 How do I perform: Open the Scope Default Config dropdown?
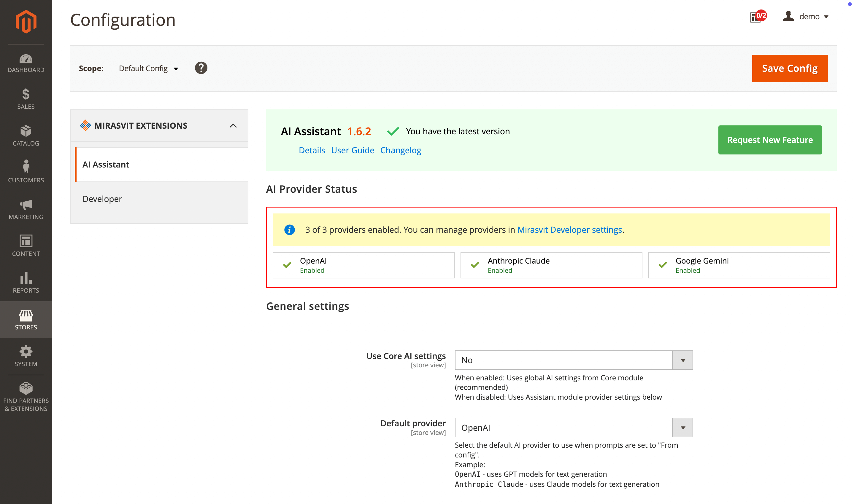point(148,68)
